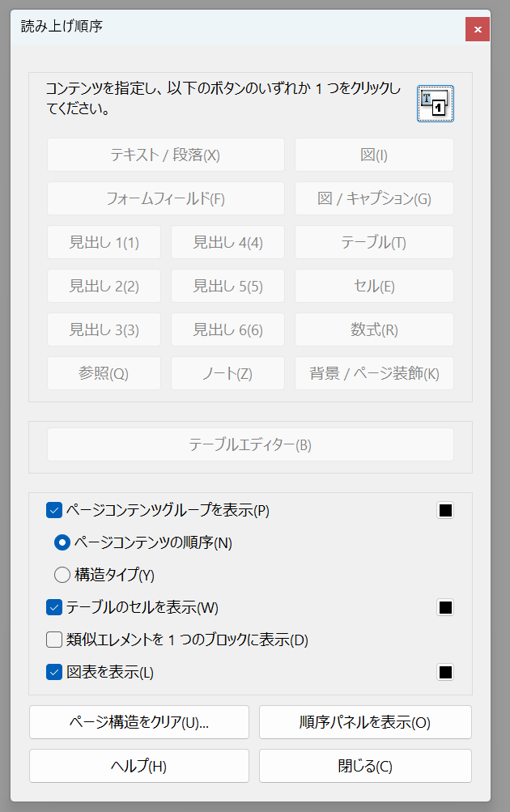This screenshot has width=510, height=812.
Task: Click the テーブルエディター button
Action: coord(250,444)
